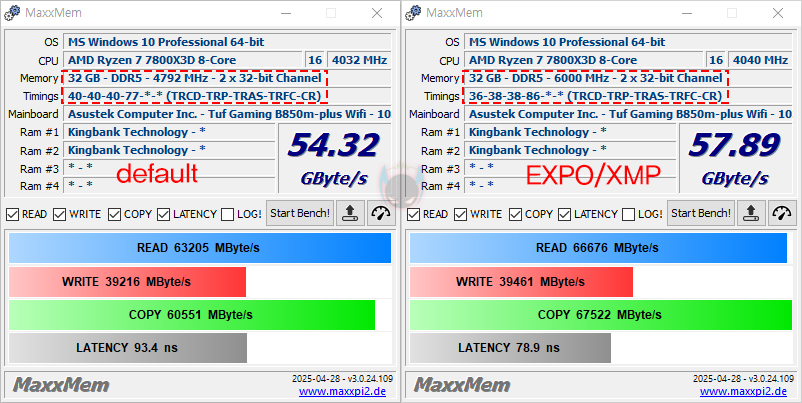The height and width of the screenshot is (403, 802).
Task: Minimize the right MaxxMem window
Action: pos(686,13)
